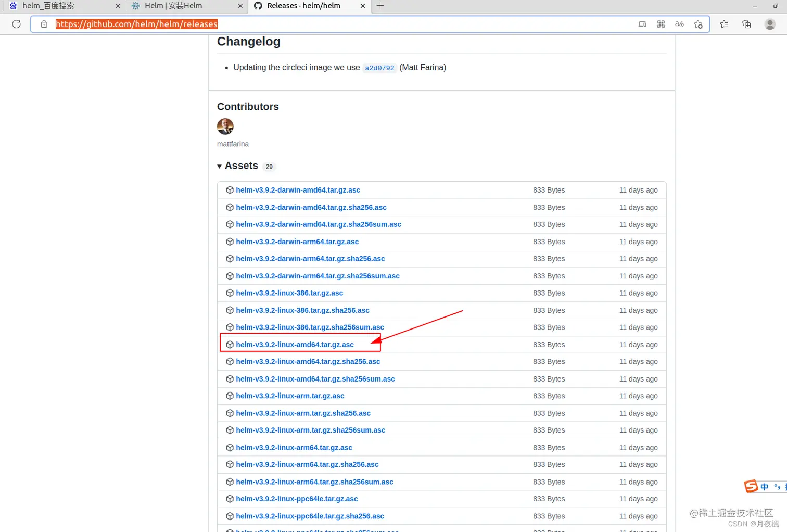Download helm-v3.9.2-linux-arm64.tar.gz.asc
This screenshot has height=532, width=787.
point(294,448)
